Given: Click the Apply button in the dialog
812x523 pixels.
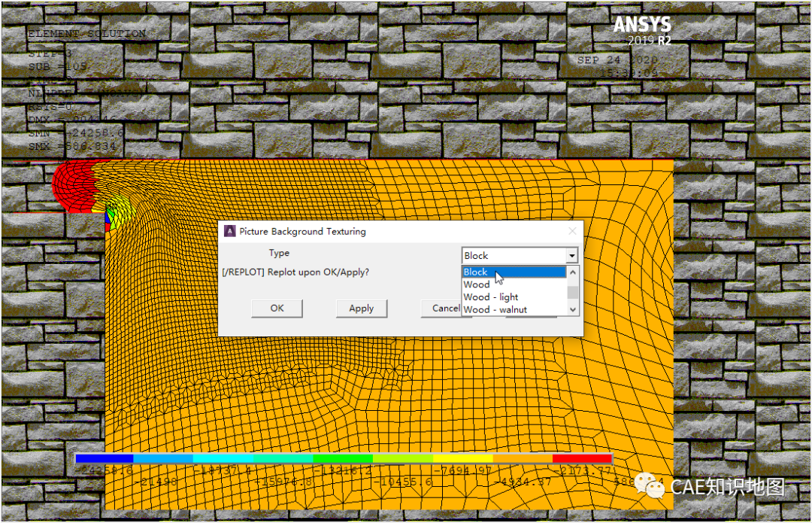Looking at the screenshot, I should click(x=361, y=309).
